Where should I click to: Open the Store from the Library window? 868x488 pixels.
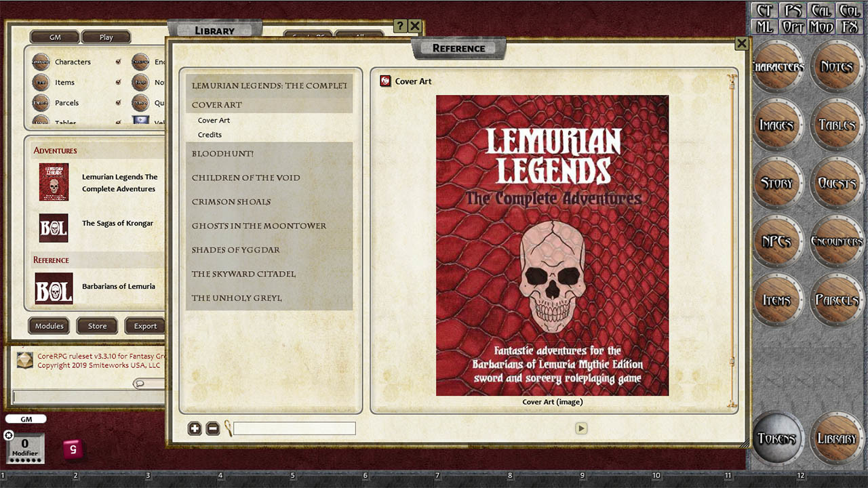click(x=96, y=326)
